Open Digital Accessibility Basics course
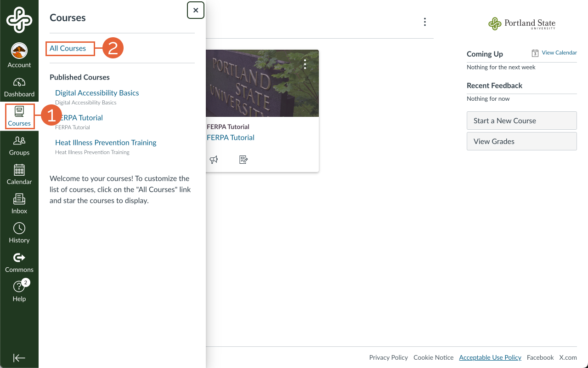The image size is (588, 368). [97, 93]
